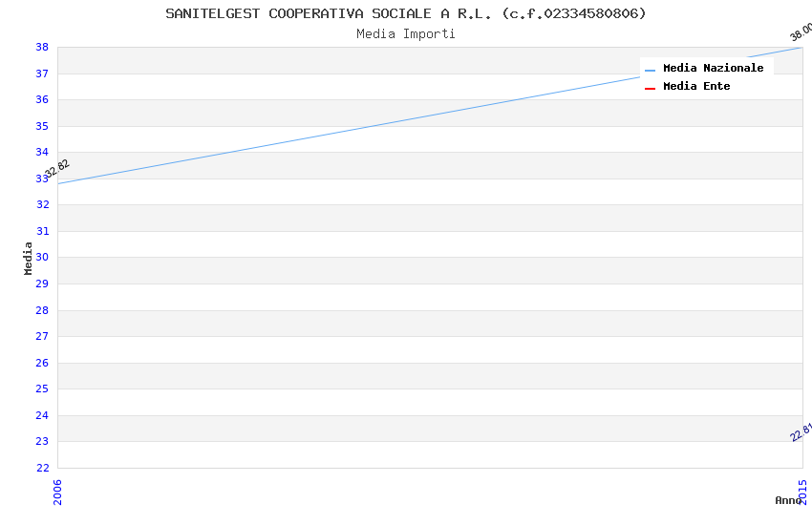The image size is (812, 525).
Task: Click y-axis tick value 25
Action: 42,388
